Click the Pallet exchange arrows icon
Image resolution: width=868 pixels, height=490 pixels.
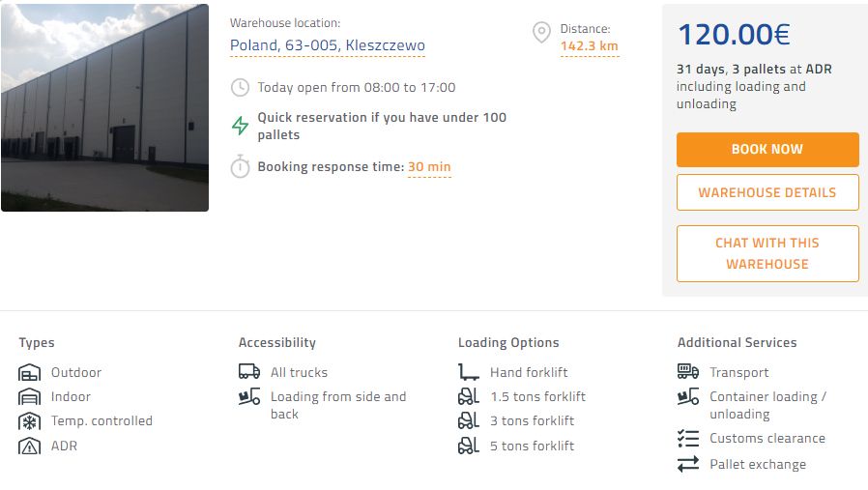688,464
